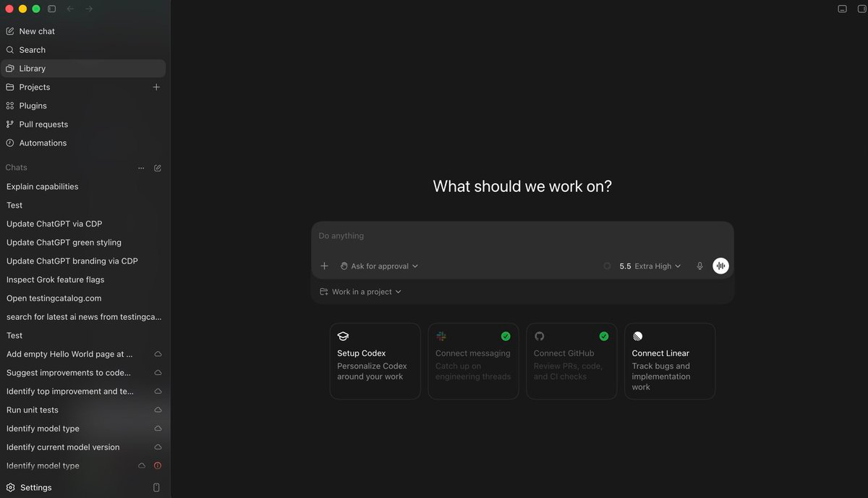868x498 pixels.
Task: Click the Search magnifier icon
Action: pos(10,50)
